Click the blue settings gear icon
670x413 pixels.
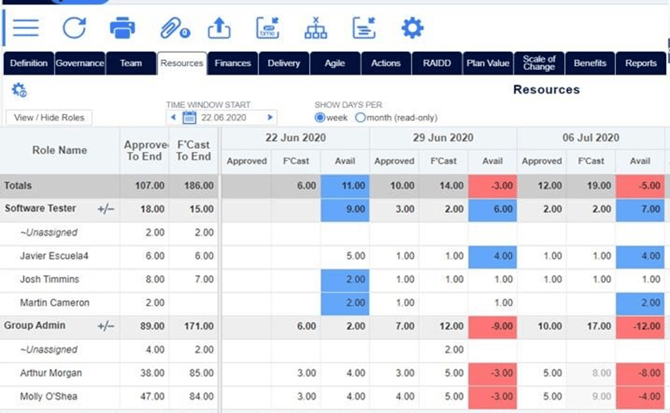click(412, 28)
